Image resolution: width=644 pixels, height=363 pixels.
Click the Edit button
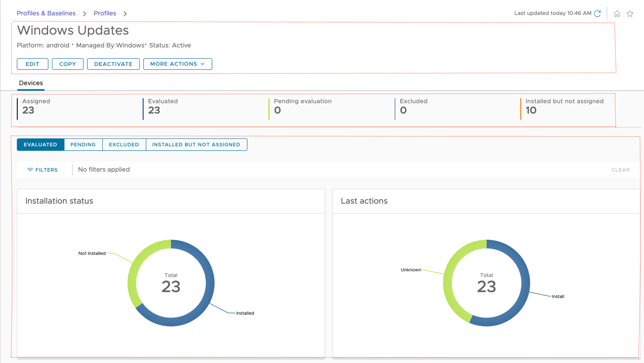point(32,64)
